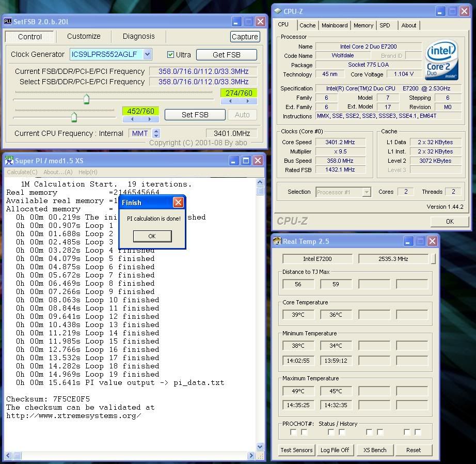This screenshot has height=464, width=476.
Task: Minimize the Real Temp window
Action: tap(408, 241)
